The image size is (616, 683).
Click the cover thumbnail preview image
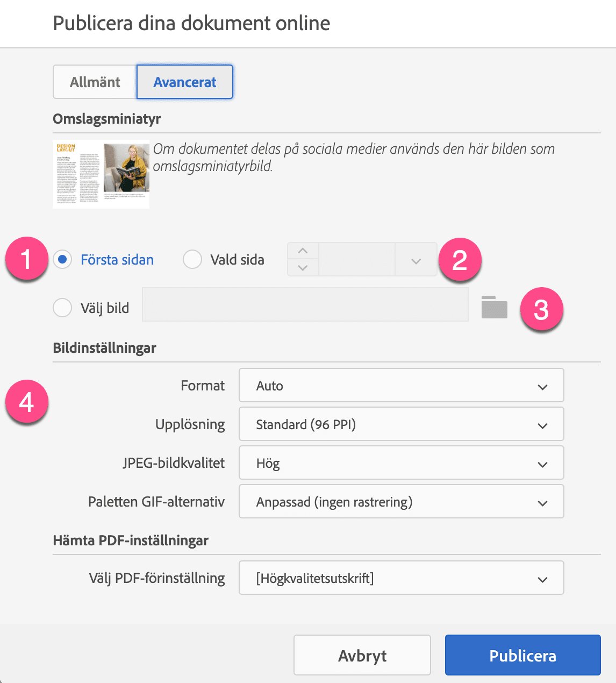click(x=101, y=174)
